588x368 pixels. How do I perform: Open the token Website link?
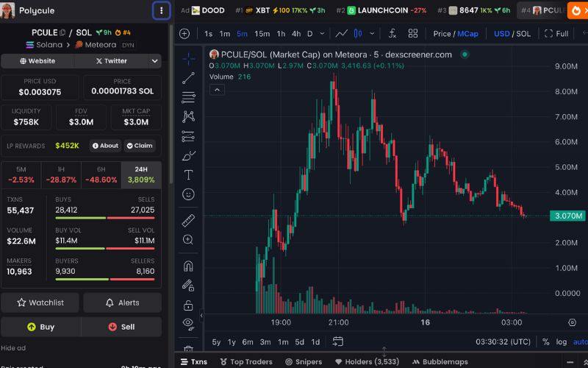click(x=37, y=61)
